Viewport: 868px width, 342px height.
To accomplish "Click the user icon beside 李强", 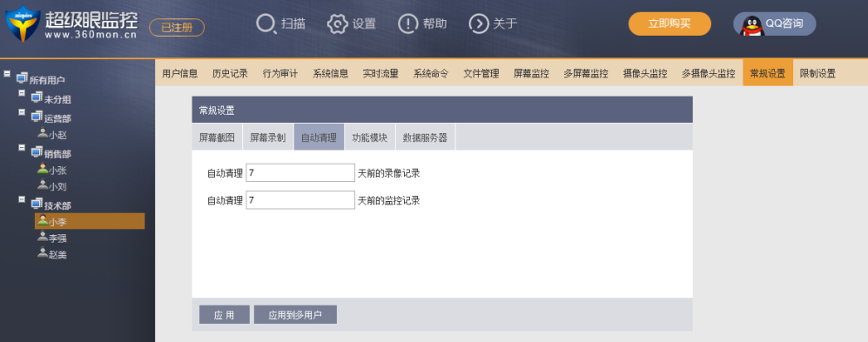I will pyautogui.click(x=43, y=237).
